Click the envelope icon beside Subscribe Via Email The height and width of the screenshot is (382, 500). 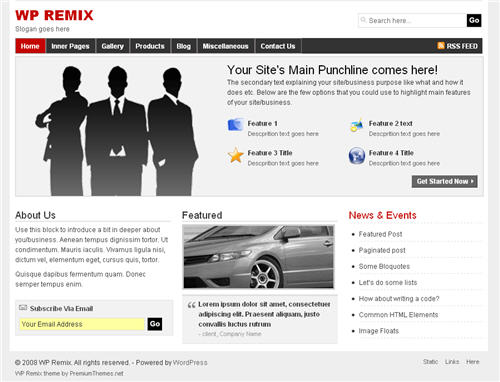point(23,308)
